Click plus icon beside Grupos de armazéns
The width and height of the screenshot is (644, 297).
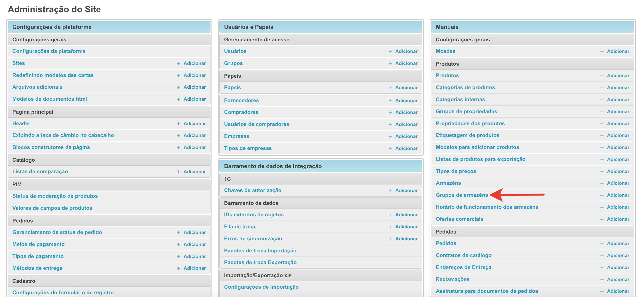[602, 195]
